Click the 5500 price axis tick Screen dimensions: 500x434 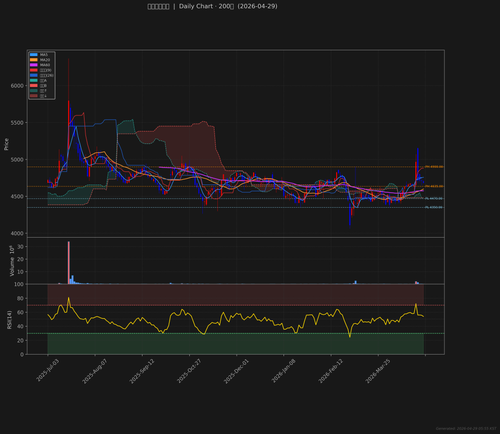click(x=17, y=123)
